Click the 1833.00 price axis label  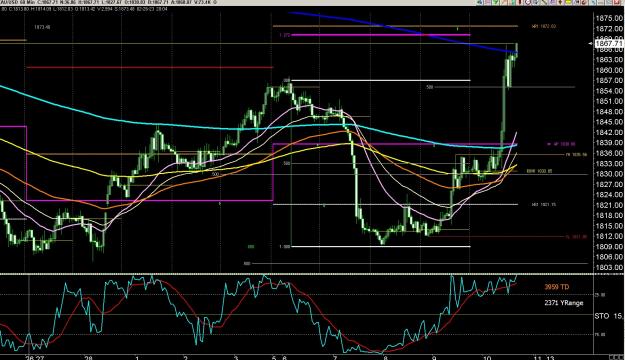pos(609,163)
